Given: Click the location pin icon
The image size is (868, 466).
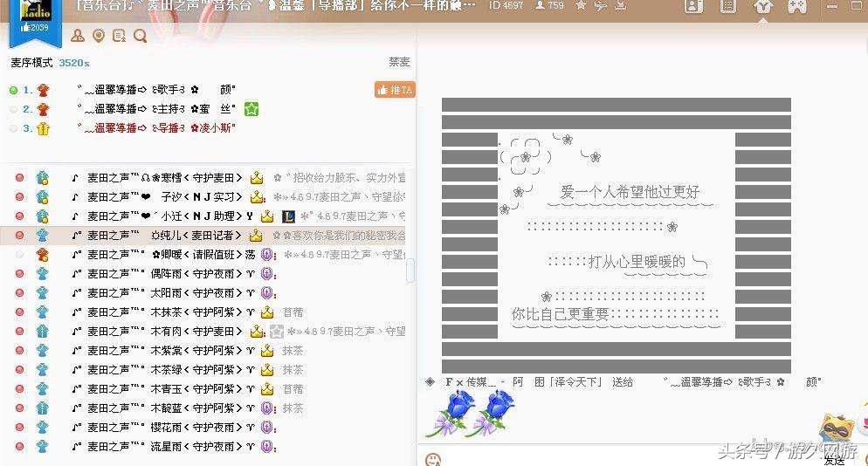Looking at the screenshot, I should click(99, 36).
